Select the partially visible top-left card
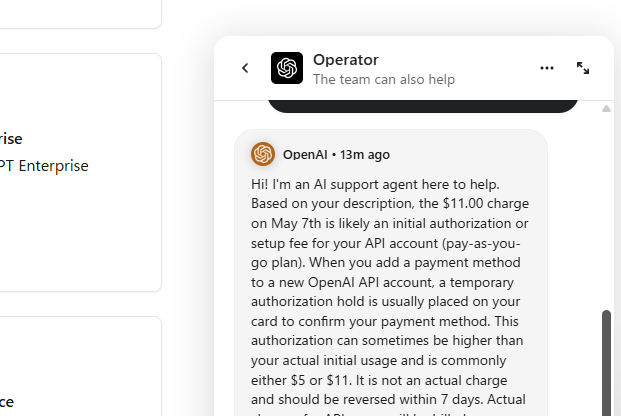621x416 pixels. [x=81, y=14]
